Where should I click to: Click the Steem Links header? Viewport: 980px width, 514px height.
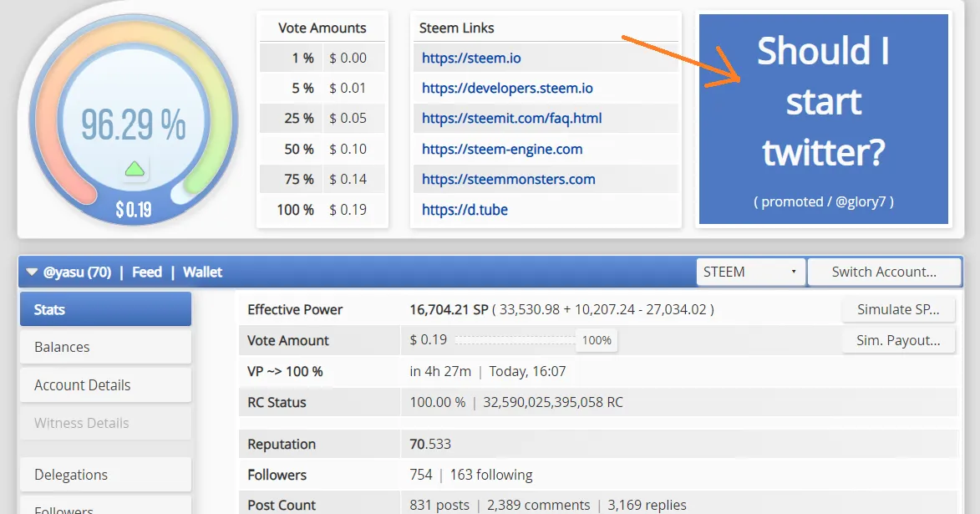(x=456, y=28)
